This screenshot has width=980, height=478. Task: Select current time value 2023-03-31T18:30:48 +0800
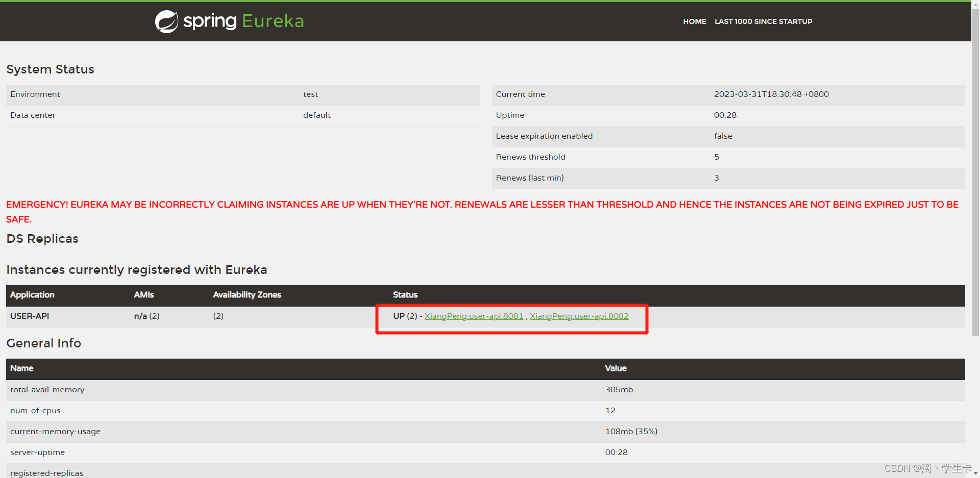click(771, 94)
